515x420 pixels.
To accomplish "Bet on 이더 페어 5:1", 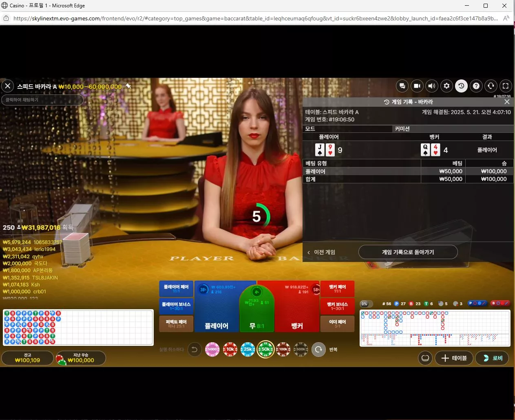I will point(337,324).
